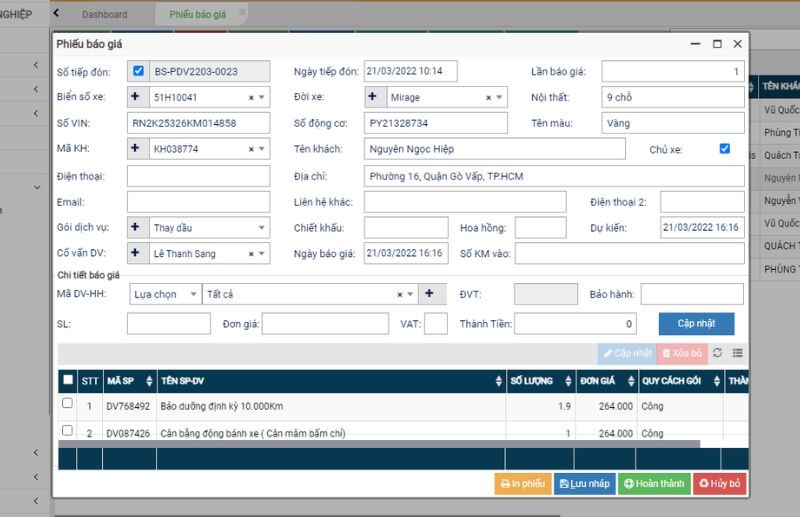Uncheck the Chủ xe checkbox
Image resolution: width=800 pixels, height=517 pixels.
[x=725, y=149]
